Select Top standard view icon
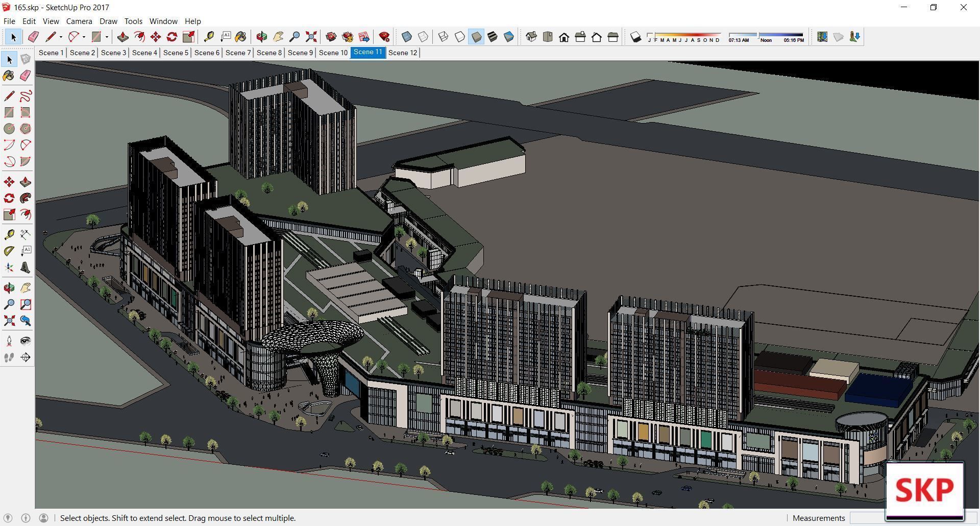 tap(548, 37)
